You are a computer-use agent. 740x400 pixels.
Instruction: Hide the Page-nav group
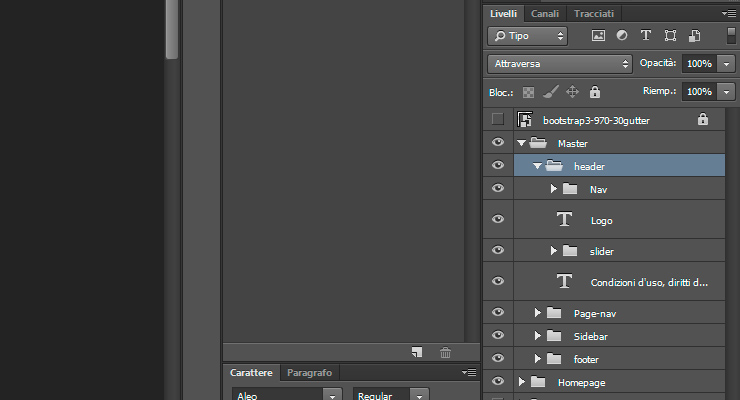coord(498,311)
